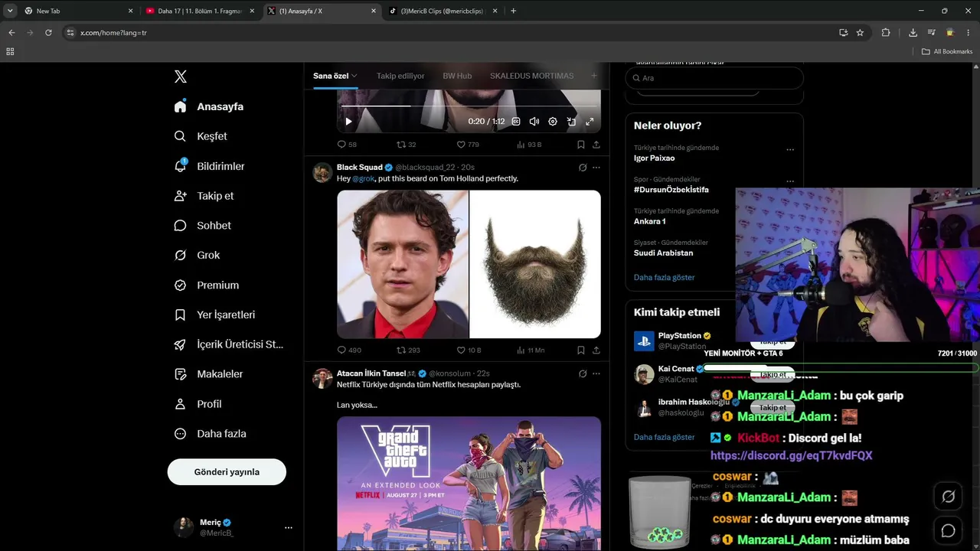Open the All Bookmarks folder
The image size is (980, 551).
[x=947, y=51]
